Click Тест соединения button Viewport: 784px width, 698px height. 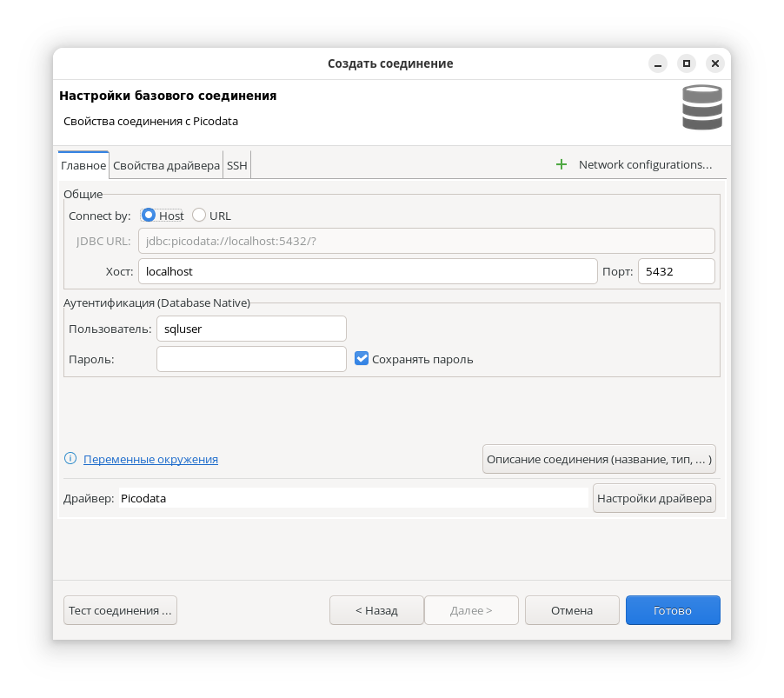pos(119,609)
